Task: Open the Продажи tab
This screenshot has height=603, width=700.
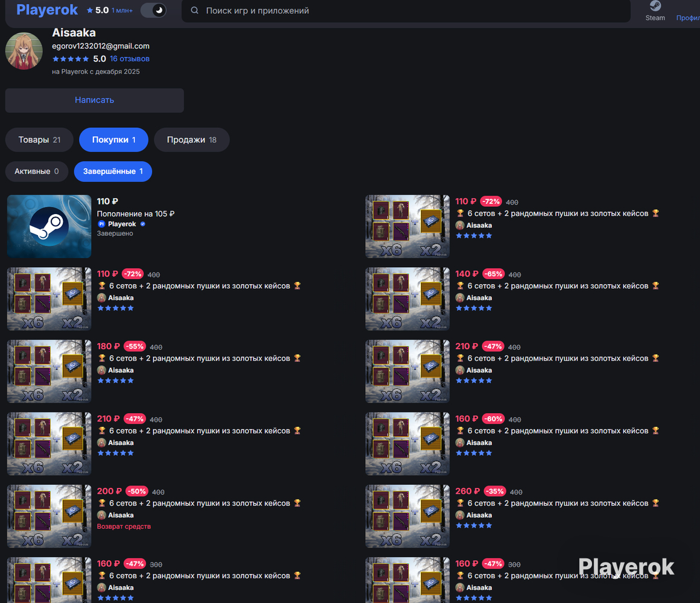Action: pos(191,140)
